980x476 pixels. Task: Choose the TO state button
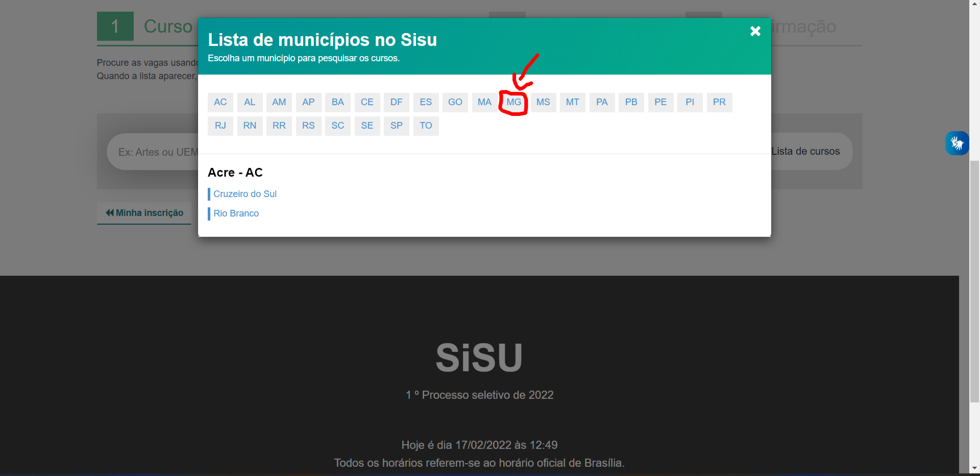click(426, 126)
